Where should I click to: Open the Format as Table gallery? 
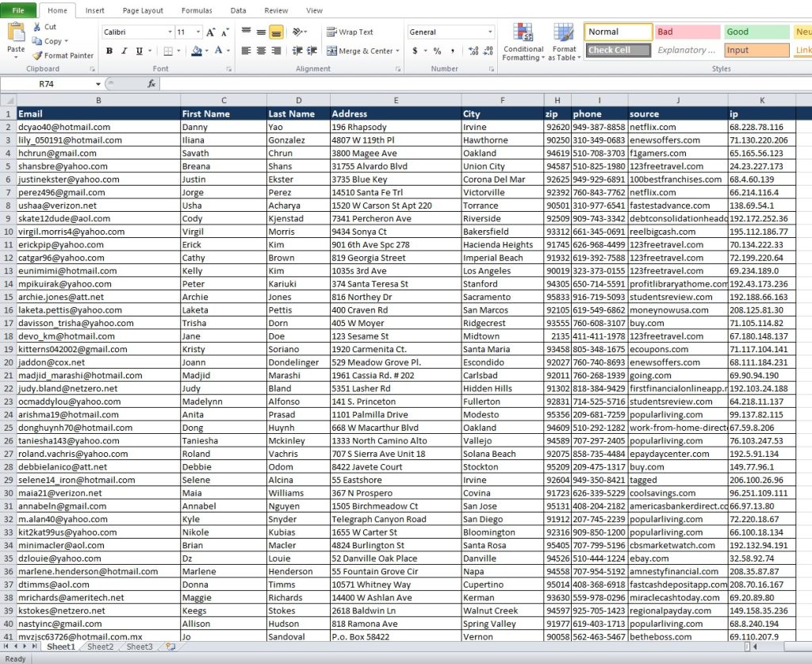click(564, 43)
